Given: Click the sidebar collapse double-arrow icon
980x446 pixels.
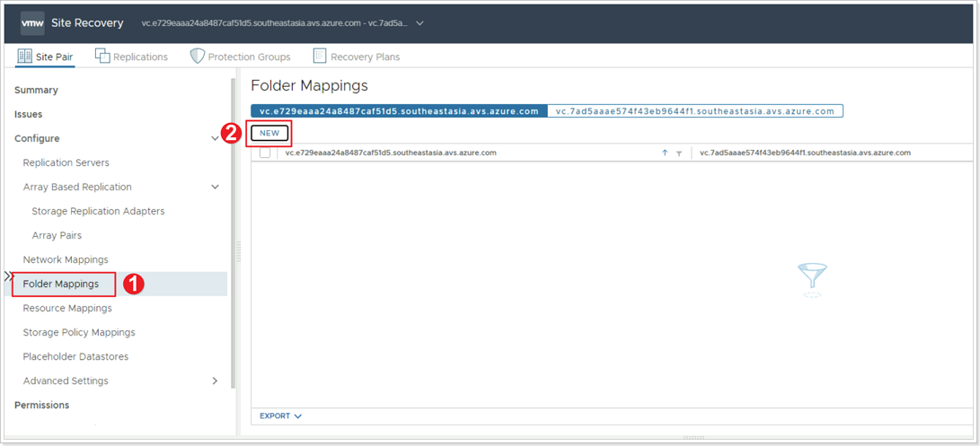Looking at the screenshot, I should (9, 275).
